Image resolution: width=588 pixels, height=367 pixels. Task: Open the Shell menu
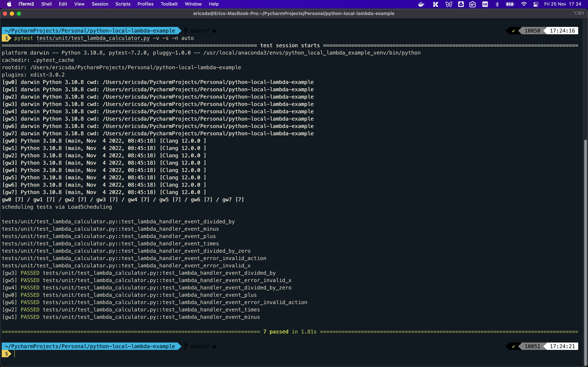pyautogui.click(x=46, y=4)
